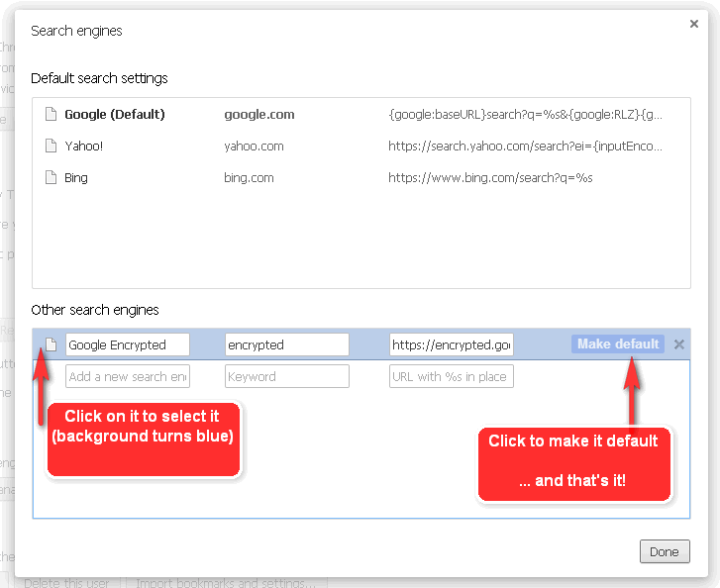Viewport: 720px width, 588px height.
Task: Focus the 'encrypted' keyword field
Action: (286, 344)
